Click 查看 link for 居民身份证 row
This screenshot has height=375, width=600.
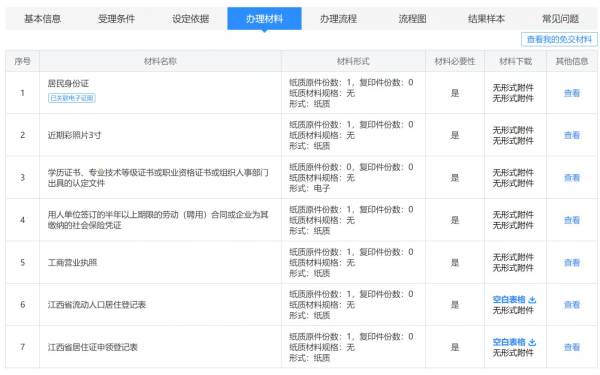coord(572,93)
